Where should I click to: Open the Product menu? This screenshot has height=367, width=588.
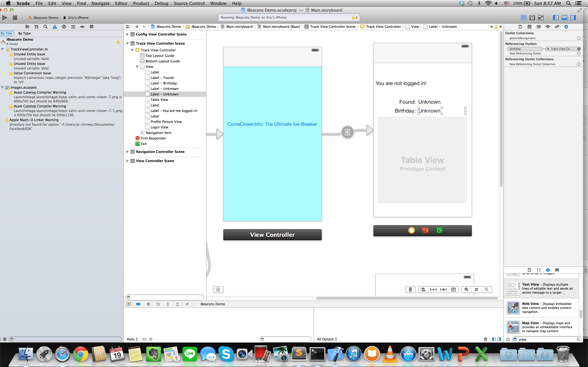[x=141, y=3]
